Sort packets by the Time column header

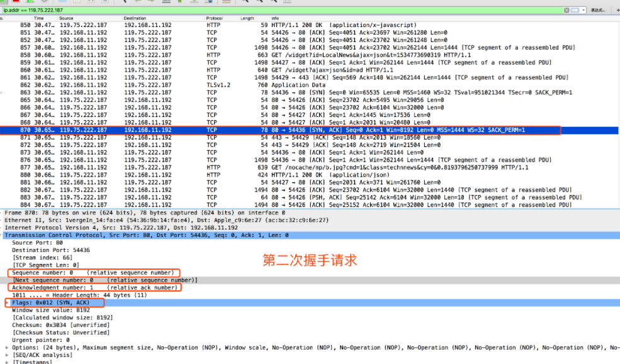(x=39, y=18)
